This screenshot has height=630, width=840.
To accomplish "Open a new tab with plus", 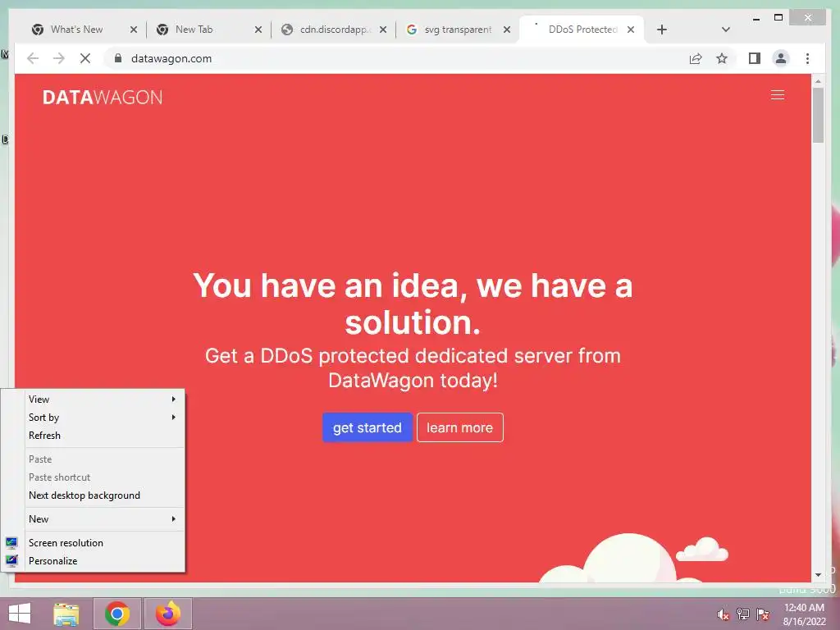I will [x=662, y=30].
